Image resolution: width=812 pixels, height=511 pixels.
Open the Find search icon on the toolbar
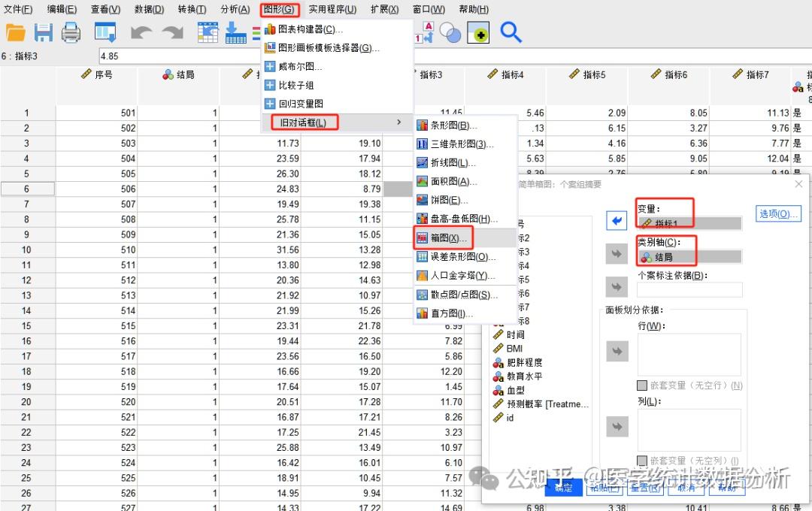(x=510, y=32)
